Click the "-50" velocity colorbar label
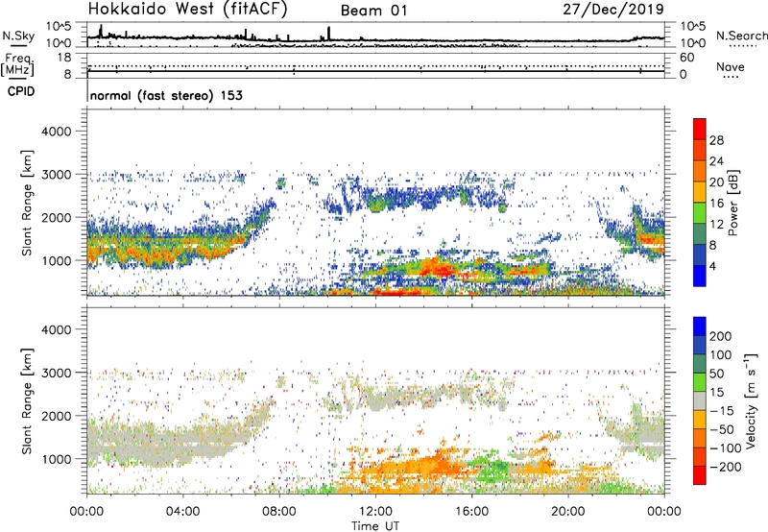This screenshot has width=768, height=532. [x=722, y=429]
